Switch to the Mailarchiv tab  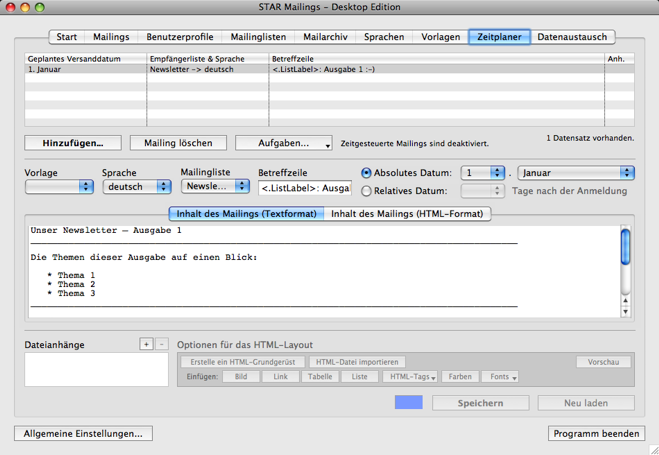tap(325, 37)
